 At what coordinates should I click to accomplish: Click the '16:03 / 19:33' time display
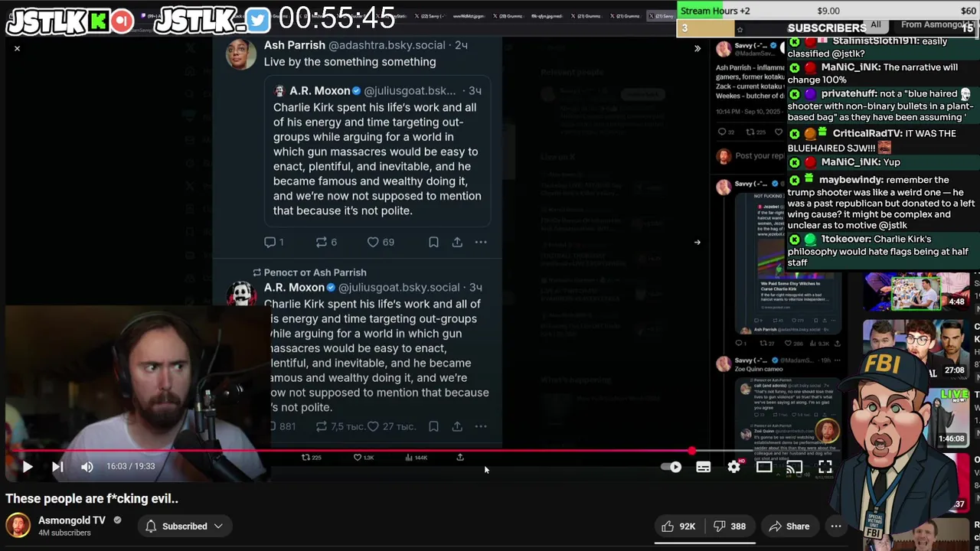click(130, 466)
